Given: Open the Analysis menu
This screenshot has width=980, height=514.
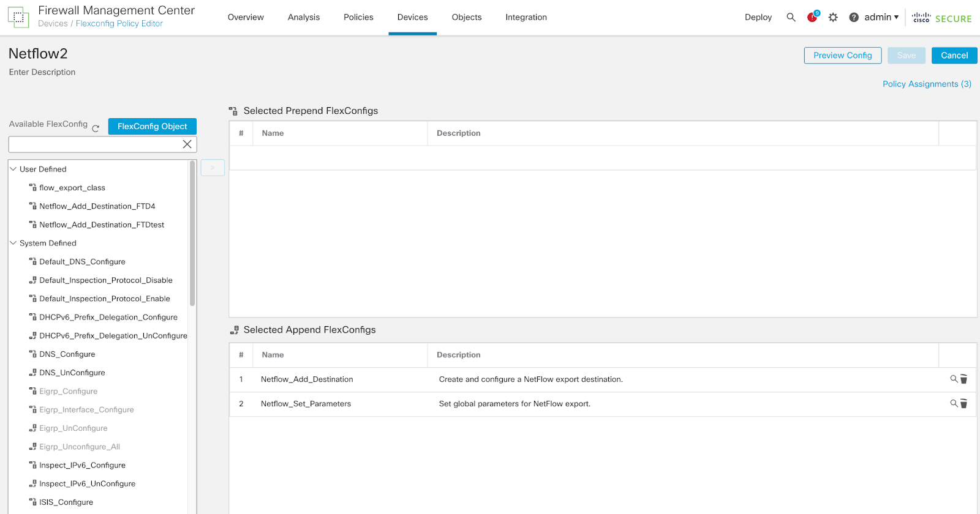Looking at the screenshot, I should [x=304, y=17].
